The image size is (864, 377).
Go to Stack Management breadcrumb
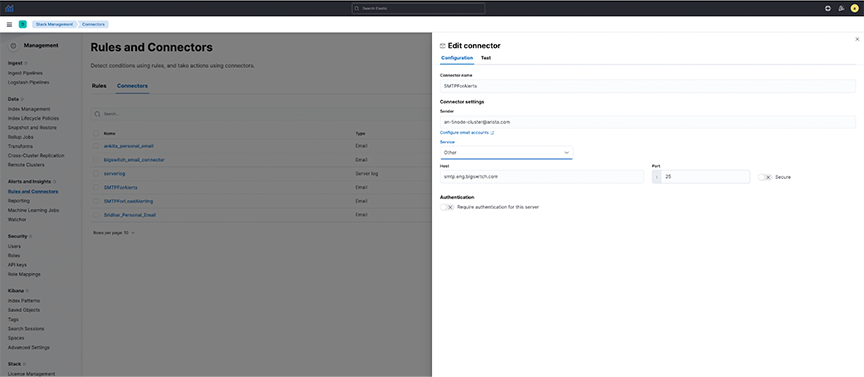[x=54, y=24]
